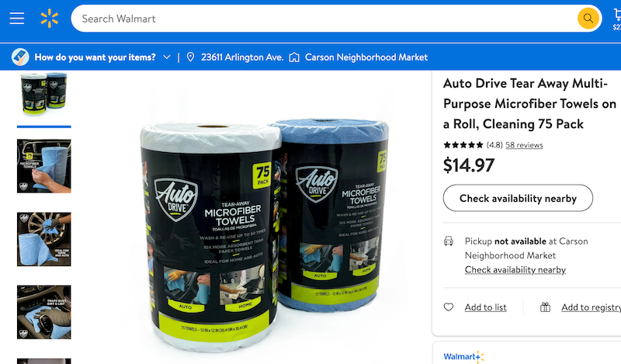
Task: Click the heart icon for Add to list
Action: coord(449,307)
